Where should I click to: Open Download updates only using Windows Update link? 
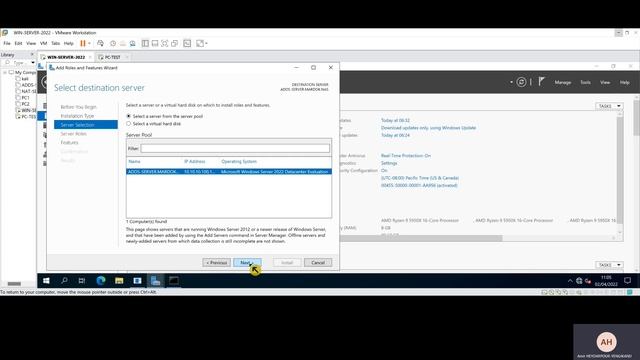(428, 128)
